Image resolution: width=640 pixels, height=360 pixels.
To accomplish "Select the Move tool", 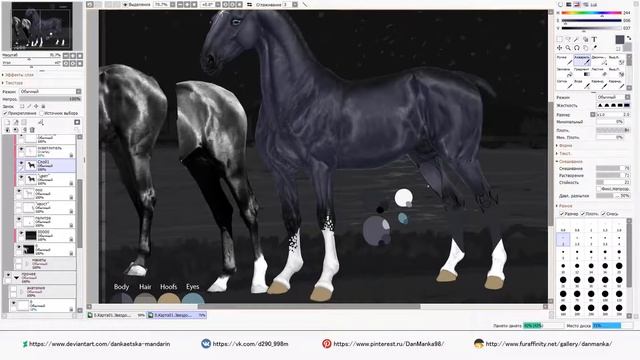I will click(x=560, y=48).
